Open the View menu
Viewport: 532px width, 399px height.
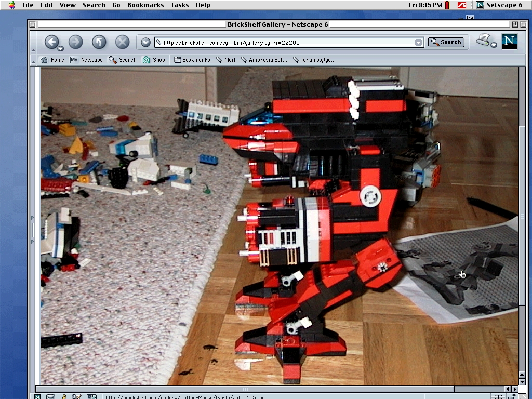[x=68, y=5]
